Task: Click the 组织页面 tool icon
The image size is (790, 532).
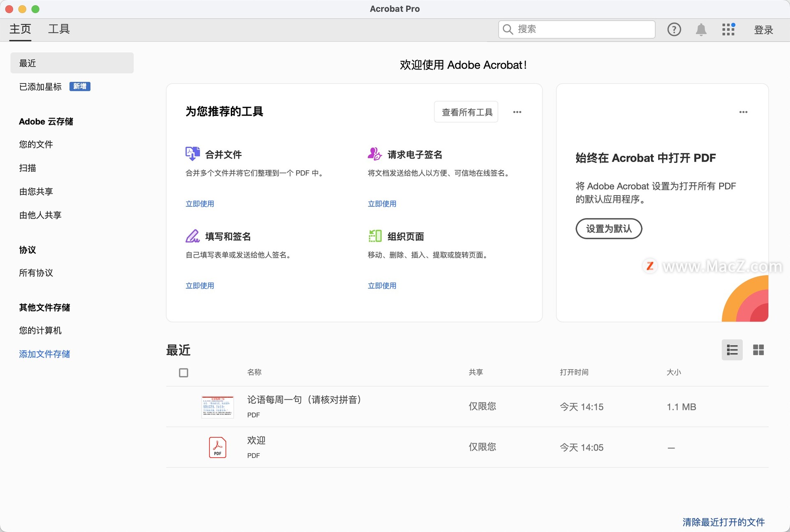Action: click(375, 236)
